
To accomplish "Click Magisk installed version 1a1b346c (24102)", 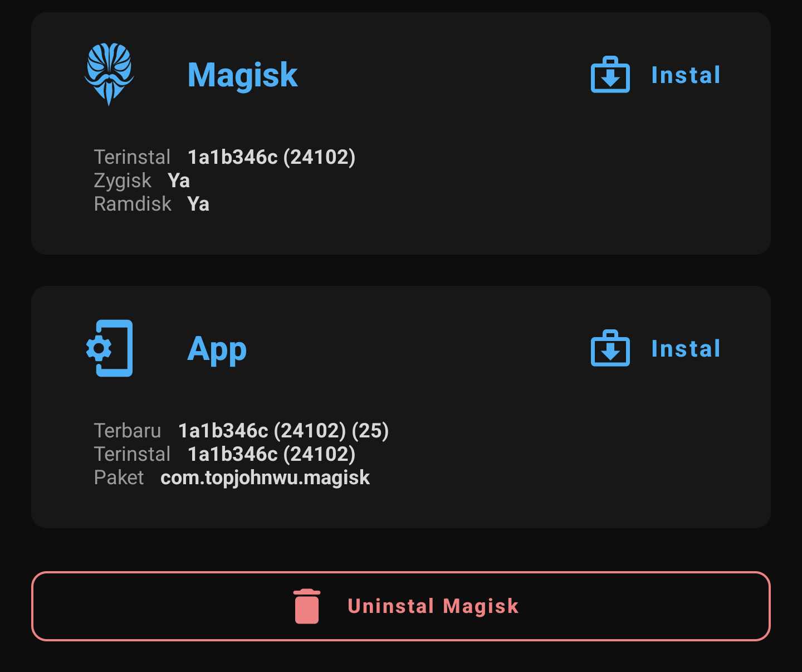I will (271, 157).
